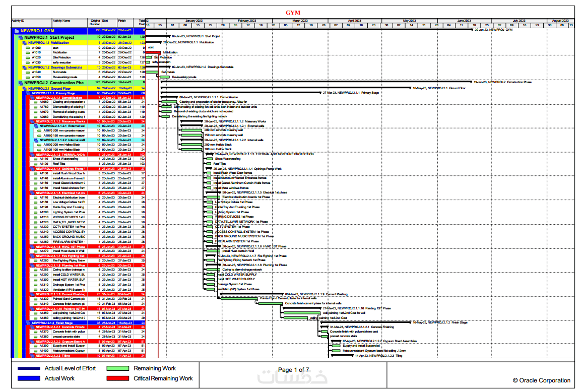Click the green Reviews&Approvals Gantt bar
This screenshot has height=392, width=585.
tap(165, 77)
